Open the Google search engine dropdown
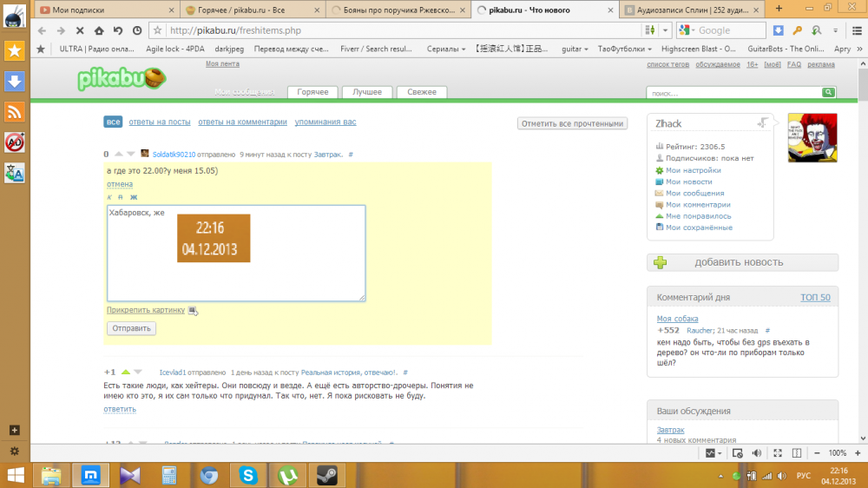This screenshot has width=868, height=488. (689, 30)
